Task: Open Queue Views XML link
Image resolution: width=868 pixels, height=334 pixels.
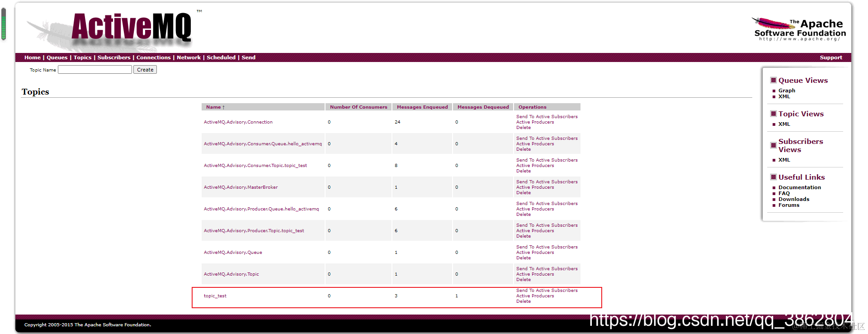Action: (x=784, y=96)
